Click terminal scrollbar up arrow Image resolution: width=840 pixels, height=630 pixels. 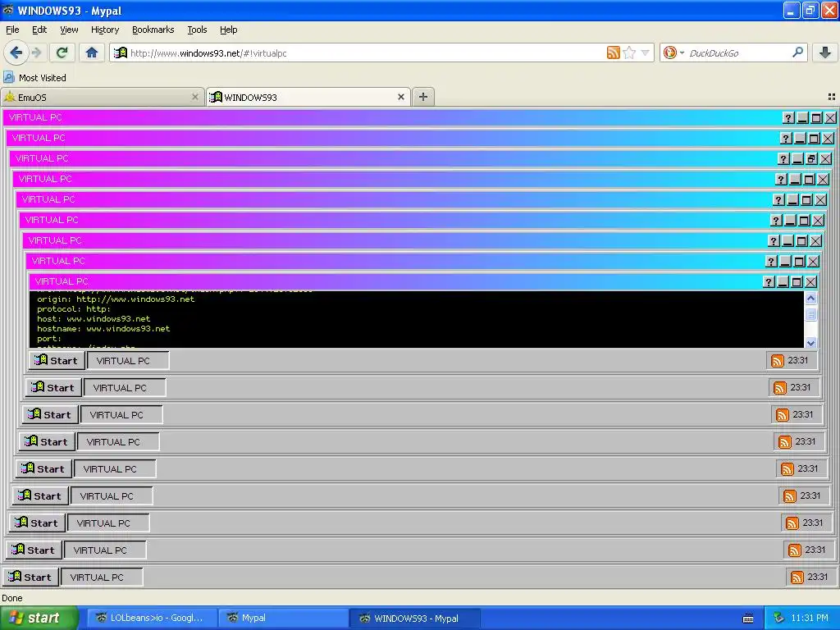810,298
